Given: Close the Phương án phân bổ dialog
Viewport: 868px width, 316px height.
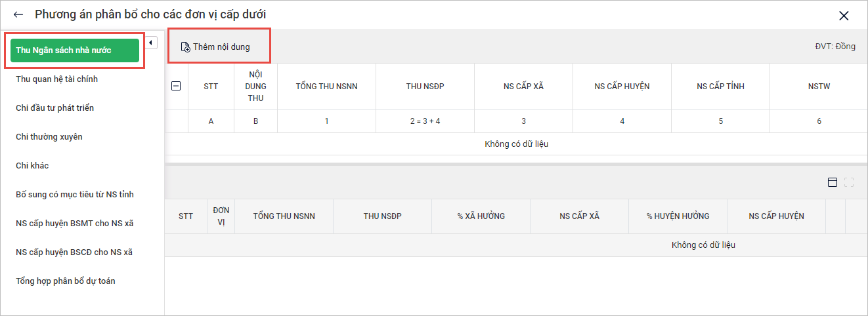Looking at the screenshot, I should [844, 16].
